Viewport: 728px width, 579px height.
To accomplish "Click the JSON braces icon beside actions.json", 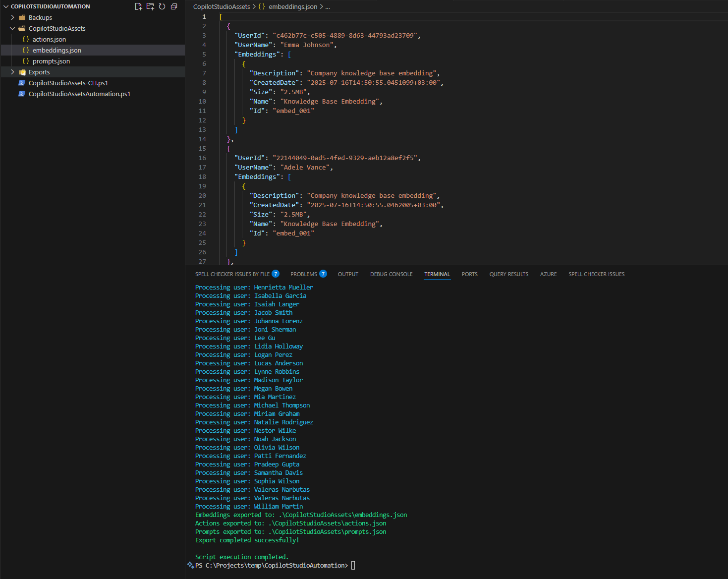I will tap(26, 39).
